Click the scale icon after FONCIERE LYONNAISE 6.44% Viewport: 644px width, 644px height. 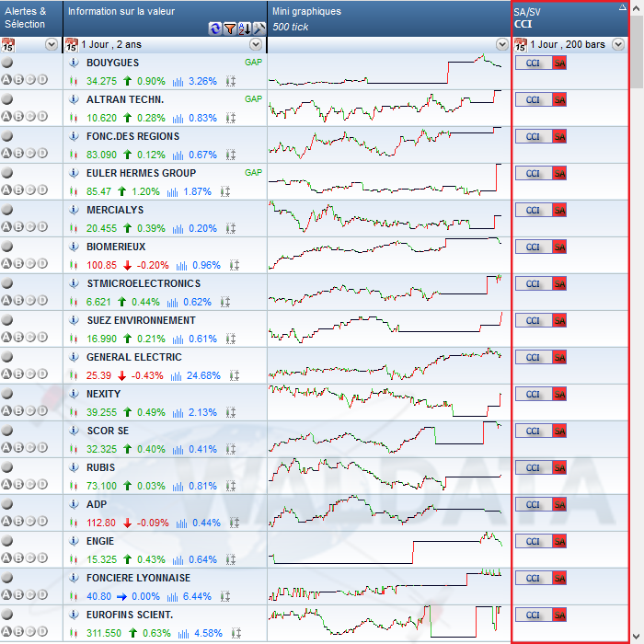tap(225, 596)
